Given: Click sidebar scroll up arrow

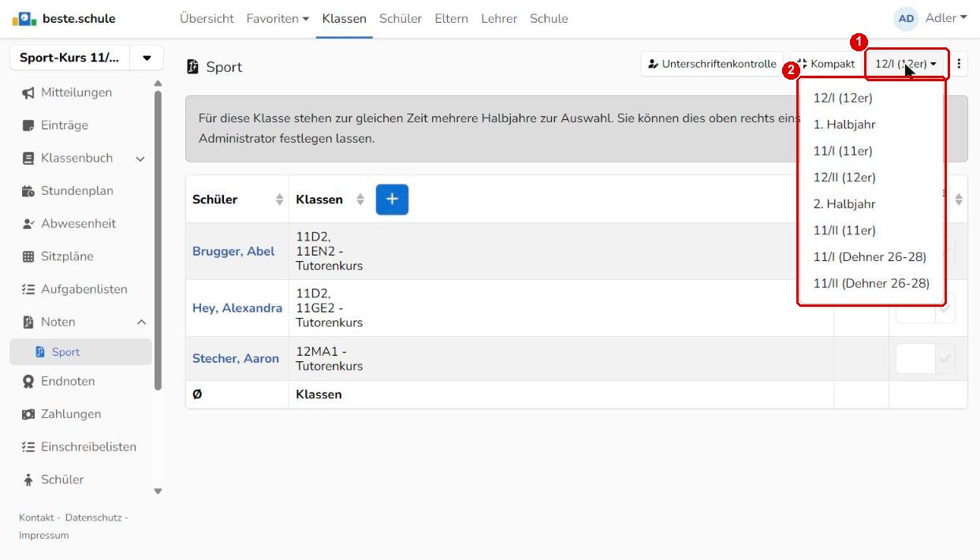Looking at the screenshot, I should 158,84.
